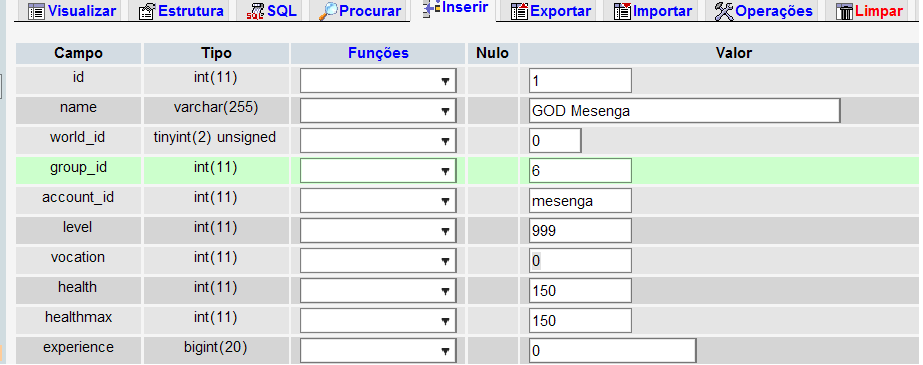Expand the functions dropdown for level
The image size is (923, 365).
coord(378,231)
